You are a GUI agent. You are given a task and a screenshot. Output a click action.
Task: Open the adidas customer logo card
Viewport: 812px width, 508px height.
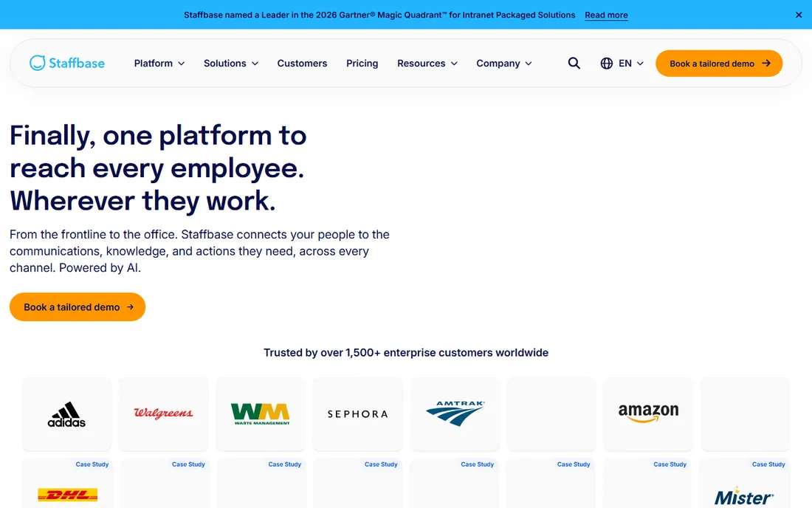66,413
